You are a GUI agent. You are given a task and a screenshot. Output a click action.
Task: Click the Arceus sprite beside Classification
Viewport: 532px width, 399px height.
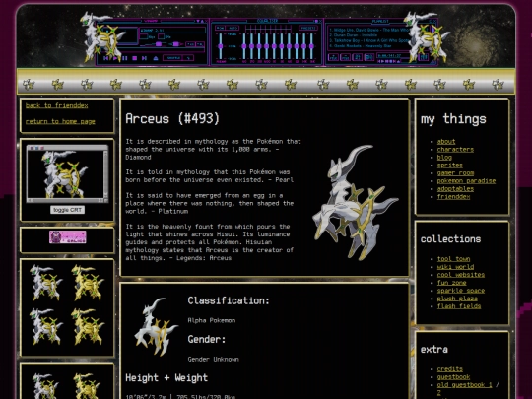pos(156,326)
